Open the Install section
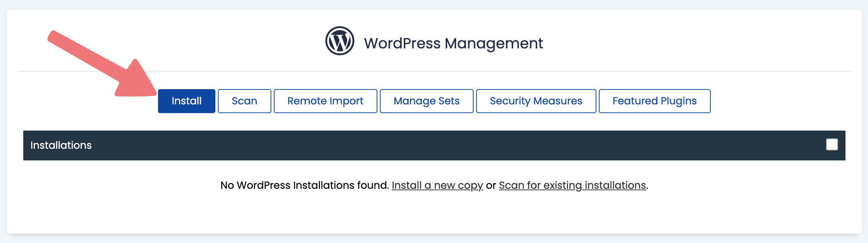This screenshot has height=243, width=868. point(187,101)
